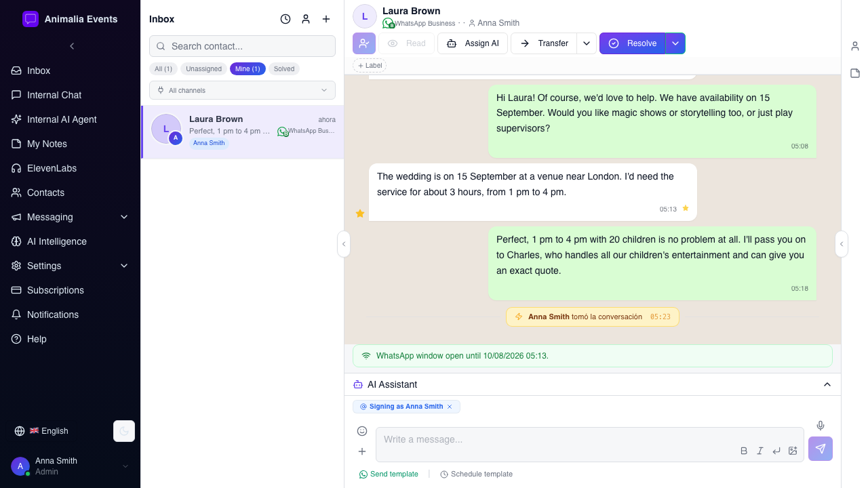Open the All channels dropdown
868x488 pixels.
(242, 90)
